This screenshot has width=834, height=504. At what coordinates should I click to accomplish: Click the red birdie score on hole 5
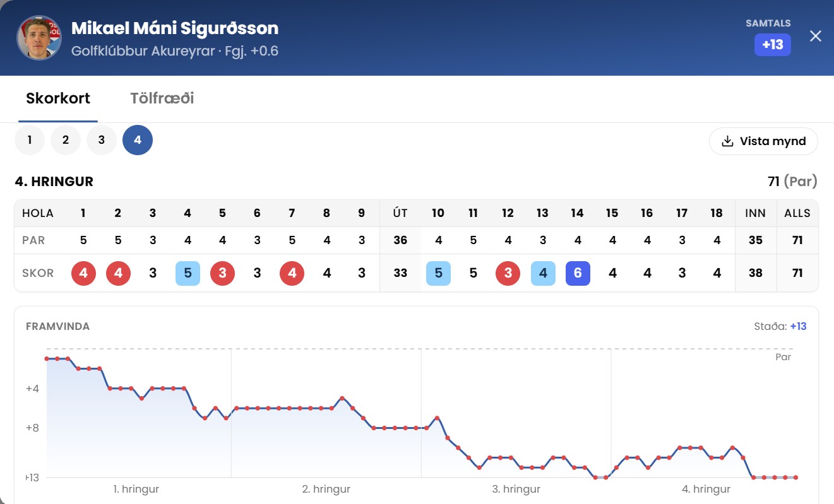click(x=222, y=273)
